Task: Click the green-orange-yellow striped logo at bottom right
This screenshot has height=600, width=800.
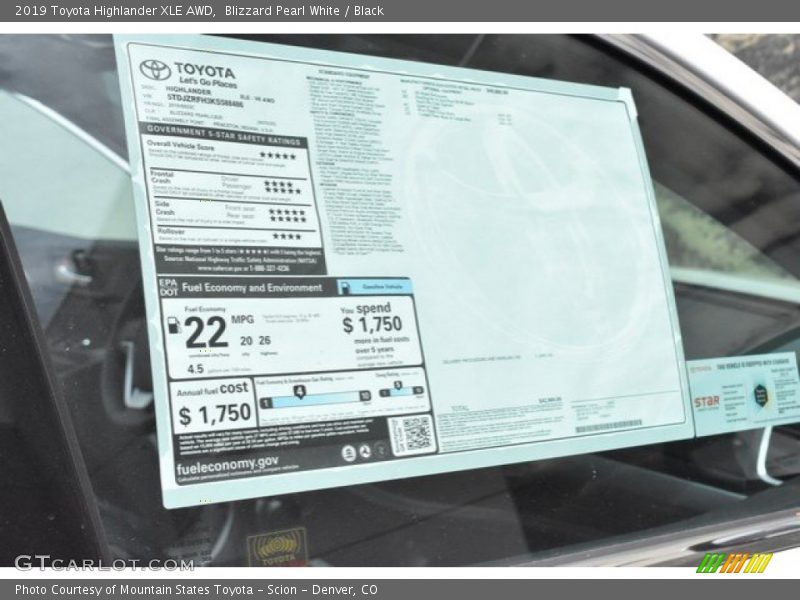Action: click(x=734, y=563)
